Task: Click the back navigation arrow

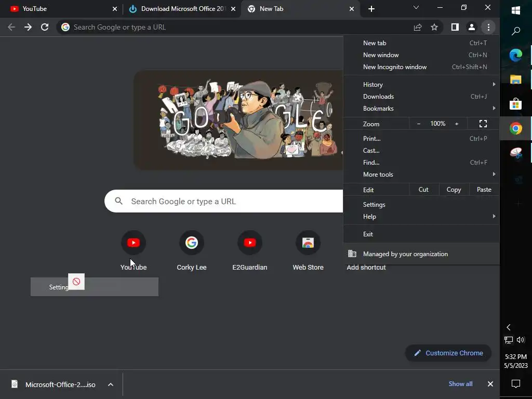Action: pyautogui.click(x=11, y=27)
